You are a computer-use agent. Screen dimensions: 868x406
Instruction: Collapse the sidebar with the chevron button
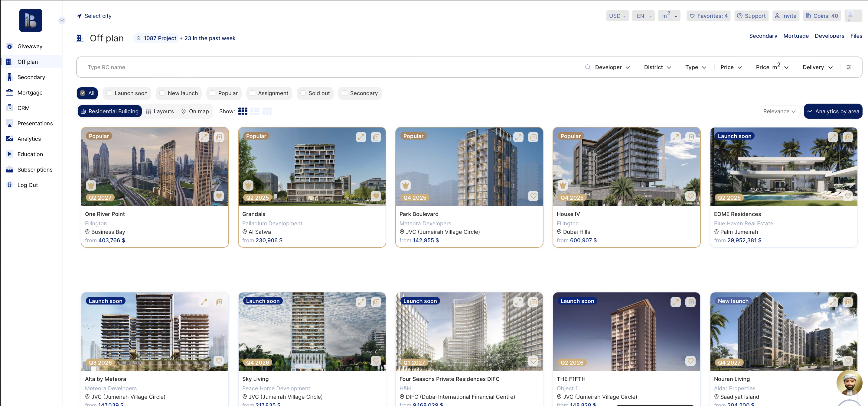[62, 21]
